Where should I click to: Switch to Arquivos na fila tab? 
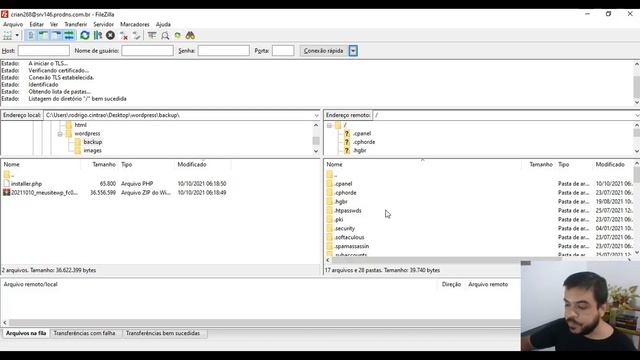point(26,333)
